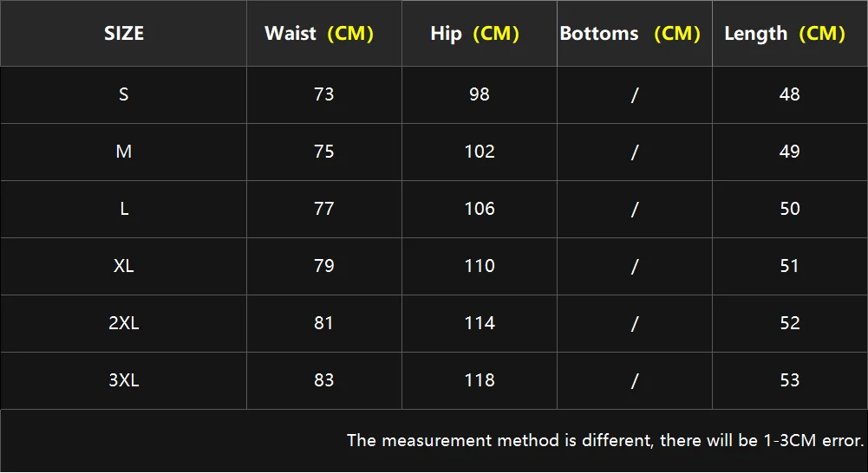Click hip value 118
The width and height of the screenshot is (868, 473).
coord(480,380)
